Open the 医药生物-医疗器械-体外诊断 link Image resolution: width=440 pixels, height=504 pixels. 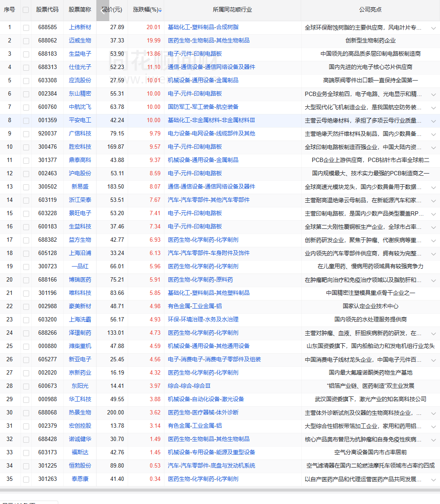[203, 412]
